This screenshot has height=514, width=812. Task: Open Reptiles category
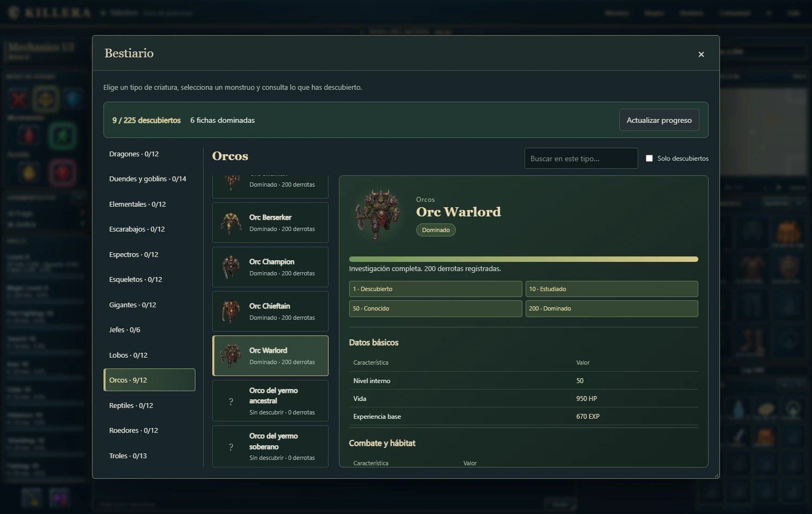coord(149,405)
